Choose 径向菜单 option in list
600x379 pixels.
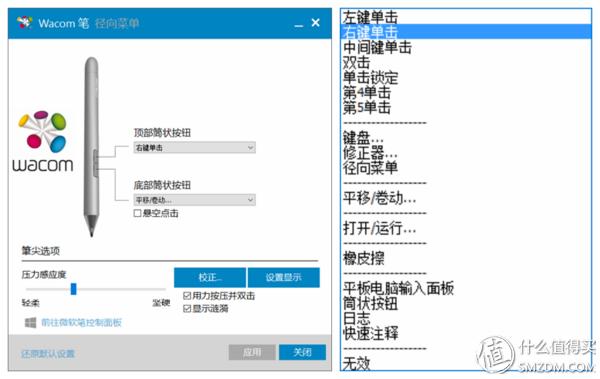coord(370,168)
